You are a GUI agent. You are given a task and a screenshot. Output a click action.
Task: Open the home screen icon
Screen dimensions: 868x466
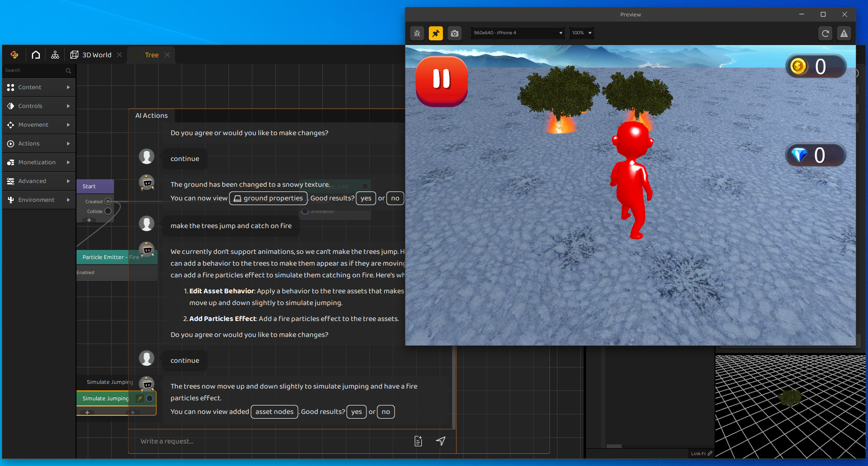[36, 55]
